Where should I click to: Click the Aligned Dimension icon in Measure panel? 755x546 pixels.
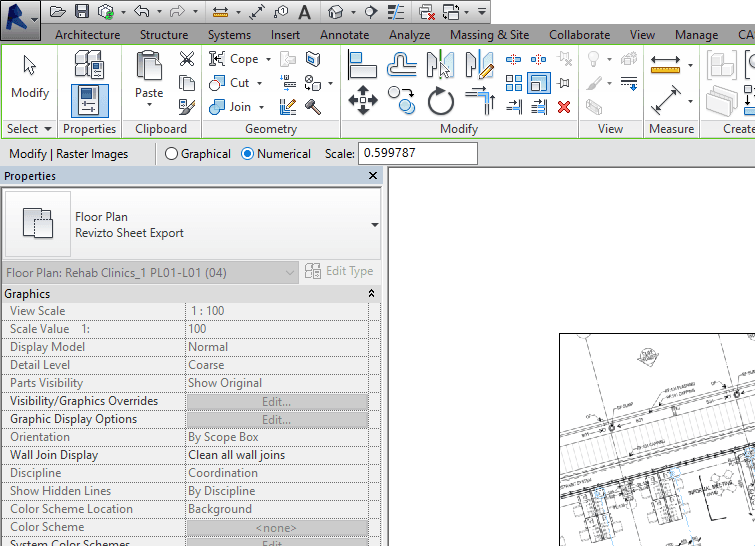click(x=665, y=100)
